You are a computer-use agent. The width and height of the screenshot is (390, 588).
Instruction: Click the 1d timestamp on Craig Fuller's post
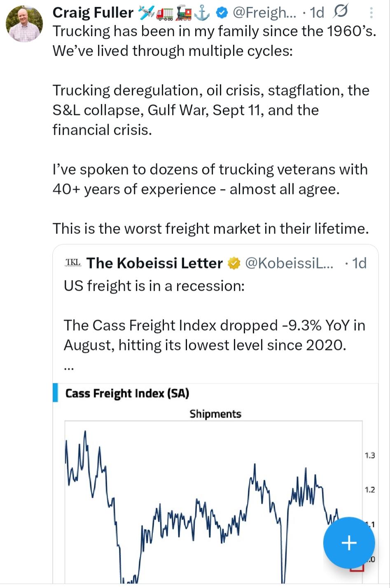pos(317,13)
